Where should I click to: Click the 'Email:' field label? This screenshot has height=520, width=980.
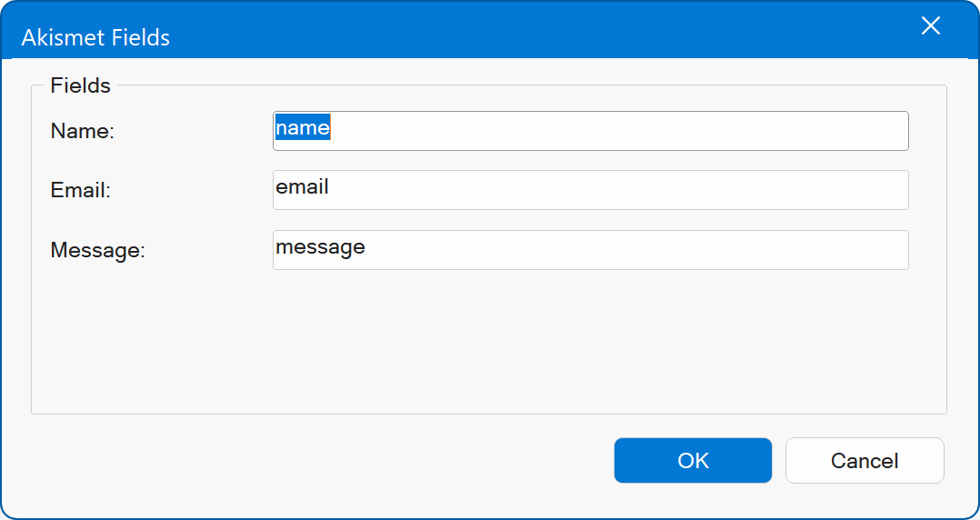pos(80,191)
